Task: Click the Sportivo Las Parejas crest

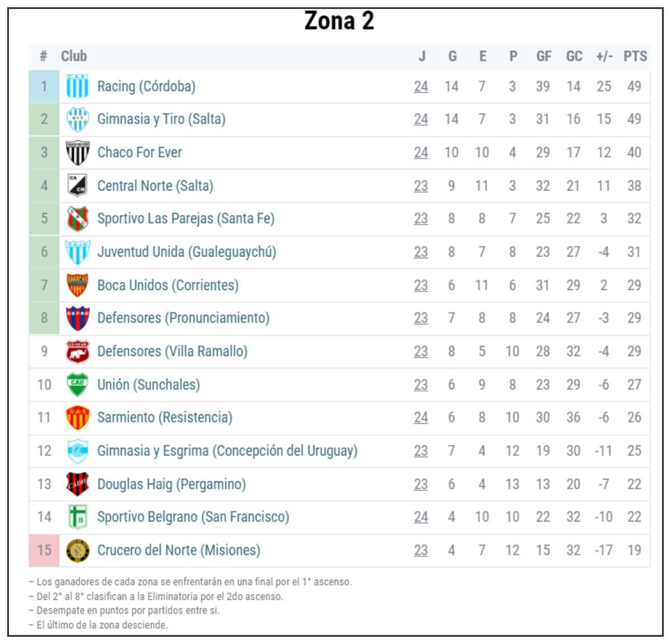Action: click(77, 219)
